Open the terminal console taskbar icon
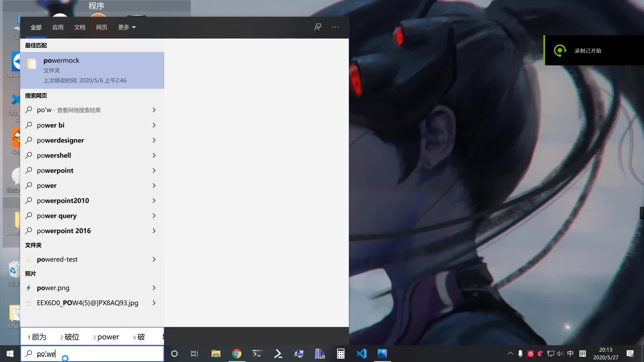Screen dimensions: 644x362 point(257,354)
